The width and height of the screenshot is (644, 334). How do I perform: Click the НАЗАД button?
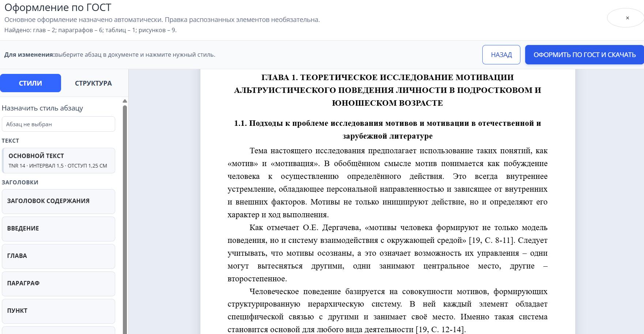[501, 55]
